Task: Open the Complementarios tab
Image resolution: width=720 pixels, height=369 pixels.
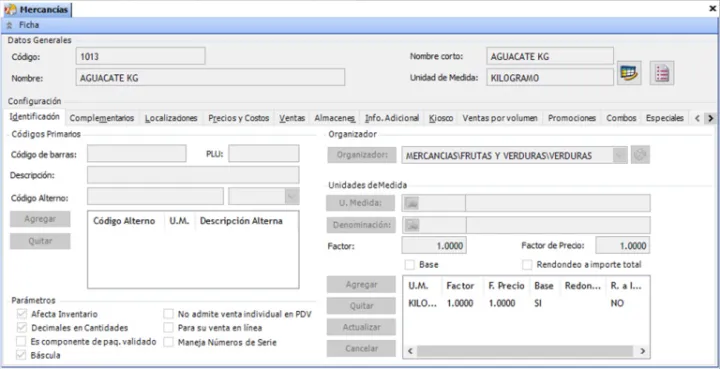Action: point(102,118)
